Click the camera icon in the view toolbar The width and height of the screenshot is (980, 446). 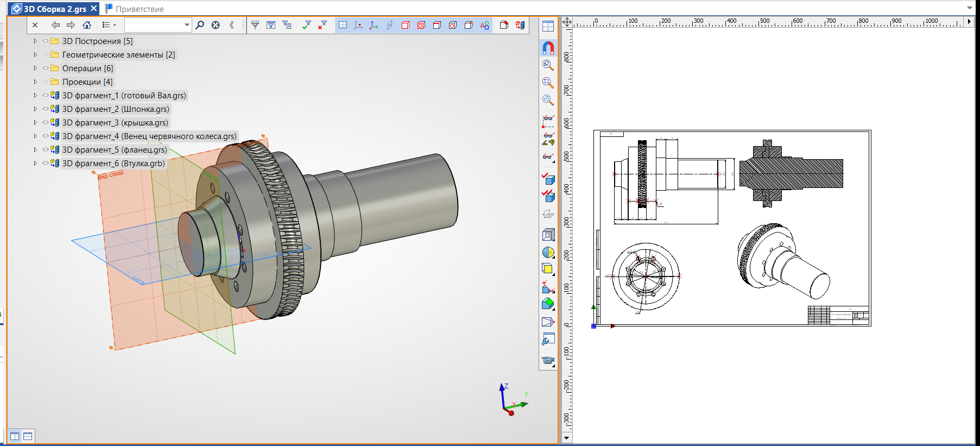(x=548, y=360)
